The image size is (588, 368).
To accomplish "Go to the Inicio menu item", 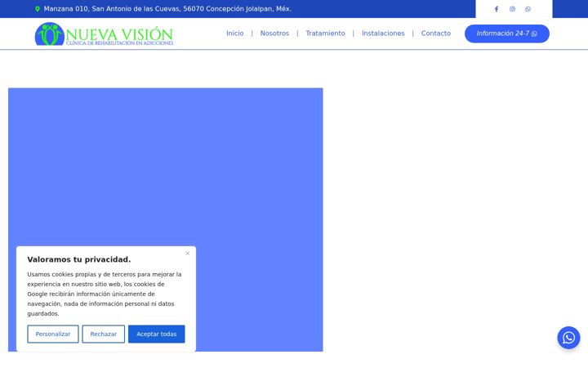I will coord(234,34).
